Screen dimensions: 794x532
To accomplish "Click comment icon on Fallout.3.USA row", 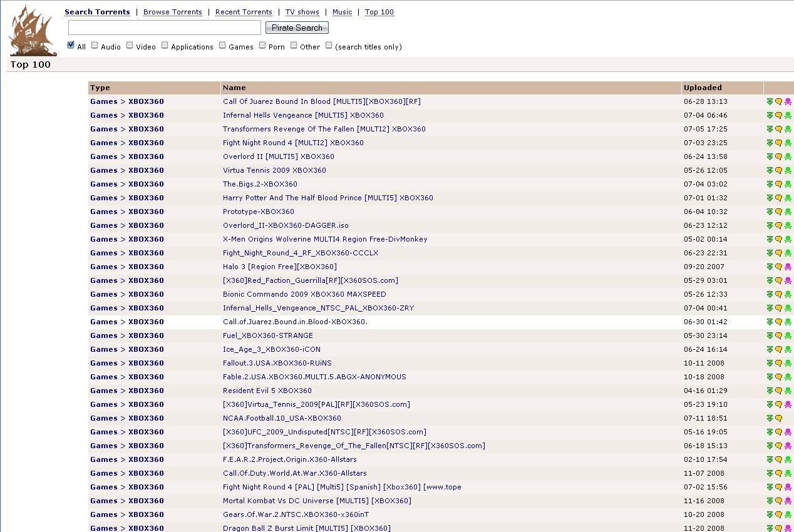I will point(779,364).
